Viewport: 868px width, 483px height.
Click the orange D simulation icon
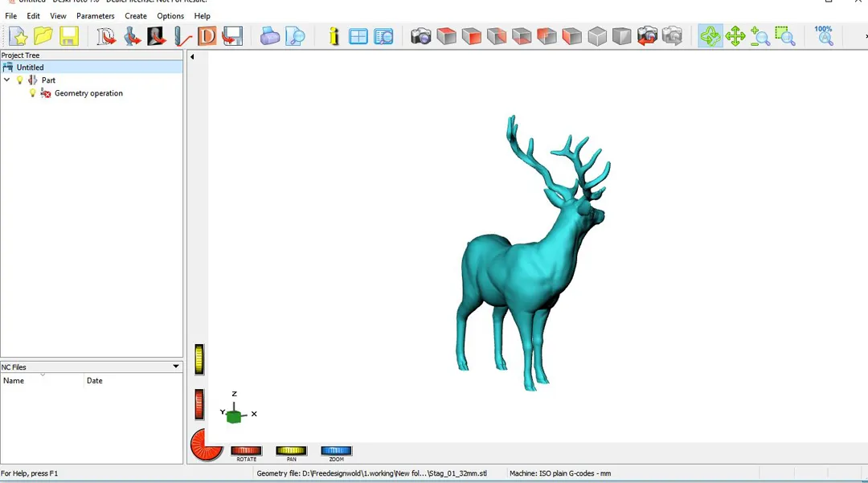[x=207, y=36]
